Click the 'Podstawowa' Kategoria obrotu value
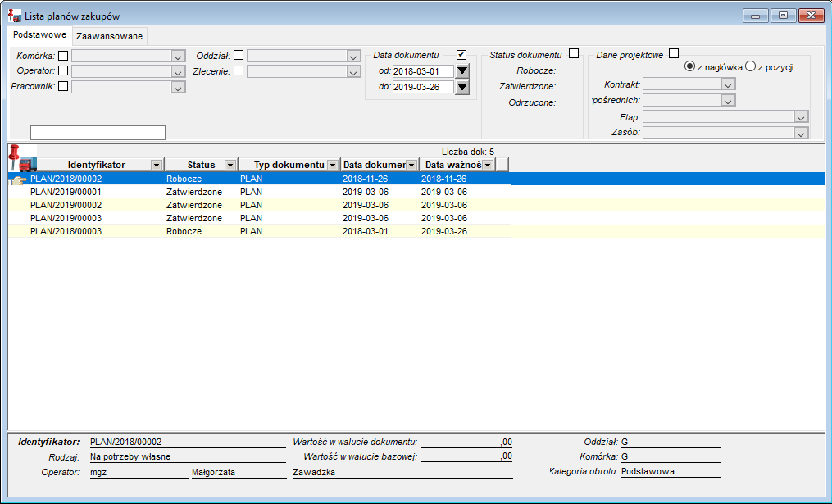The height and width of the screenshot is (504, 832). [648, 471]
